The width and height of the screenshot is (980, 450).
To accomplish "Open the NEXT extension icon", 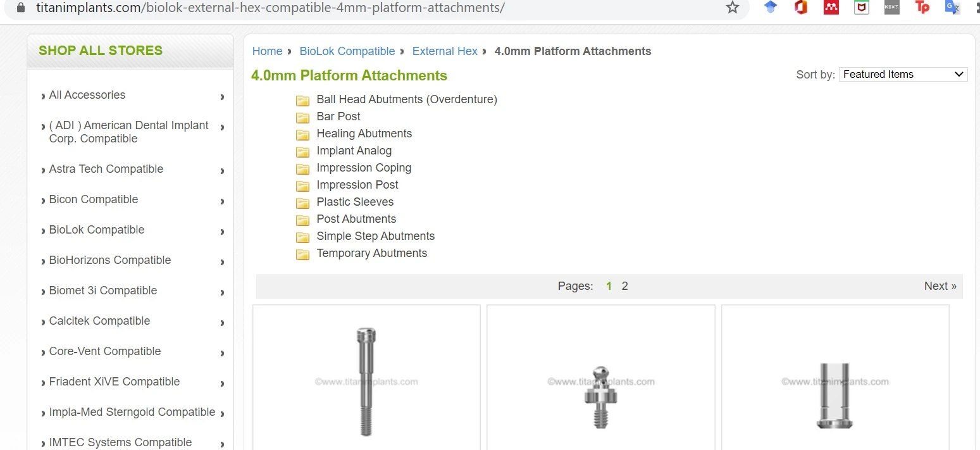I will [891, 8].
